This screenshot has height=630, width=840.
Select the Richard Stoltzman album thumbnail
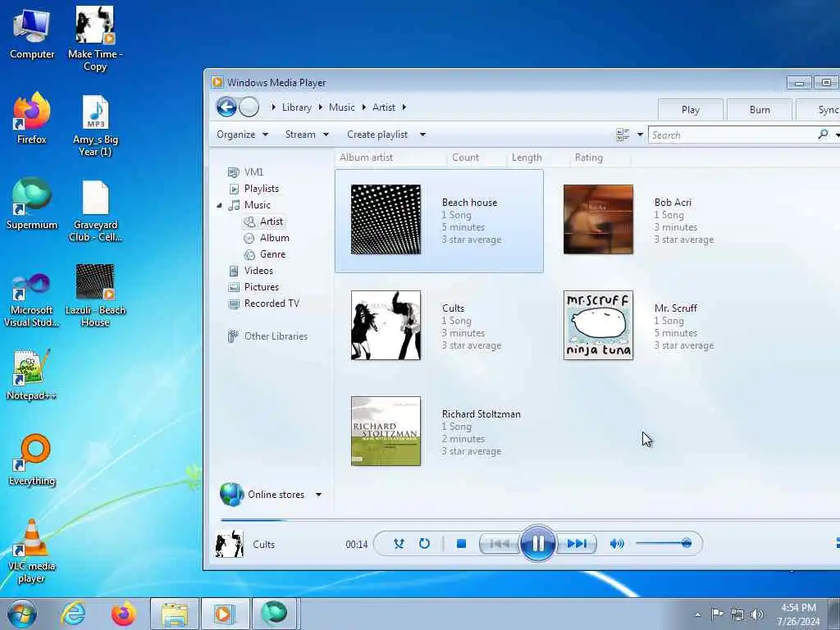(x=386, y=431)
